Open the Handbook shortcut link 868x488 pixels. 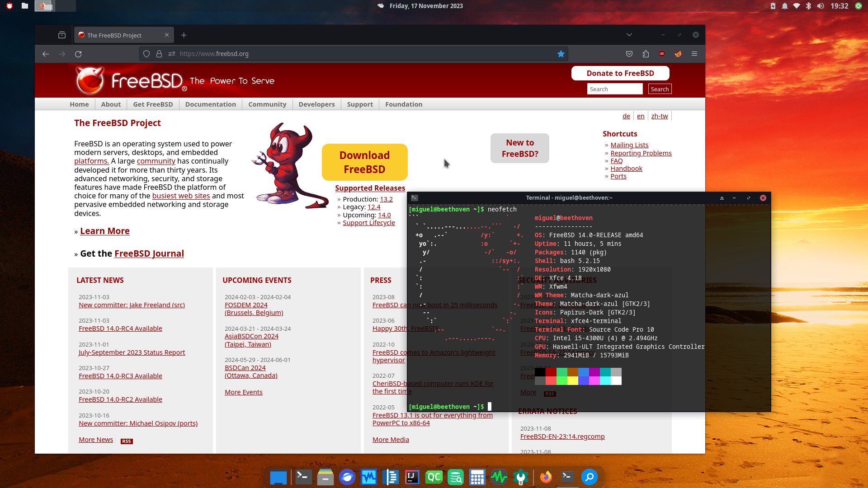(x=626, y=169)
